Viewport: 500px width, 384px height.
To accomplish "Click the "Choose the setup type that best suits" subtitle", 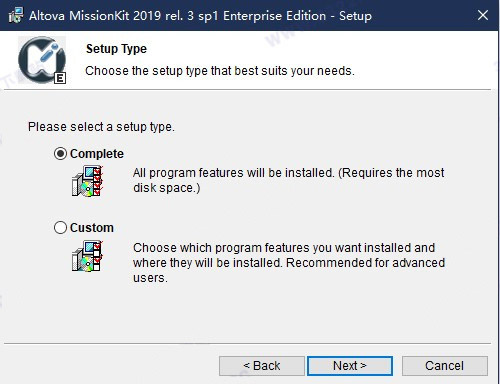I will click(x=220, y=71).
